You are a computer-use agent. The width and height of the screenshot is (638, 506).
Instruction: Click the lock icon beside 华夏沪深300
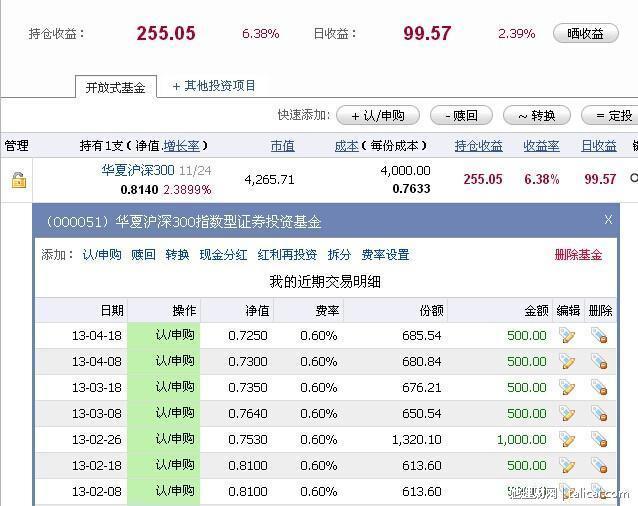click(19, 179)
